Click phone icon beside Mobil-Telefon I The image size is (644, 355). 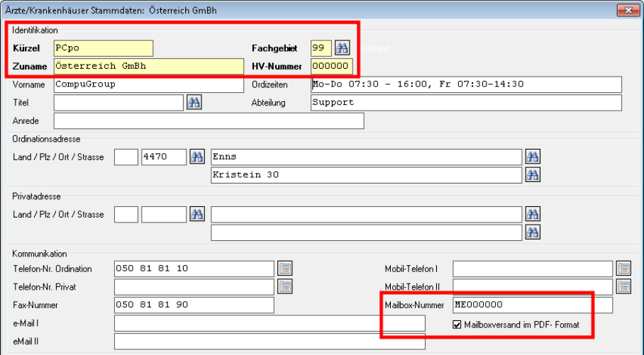624,269
